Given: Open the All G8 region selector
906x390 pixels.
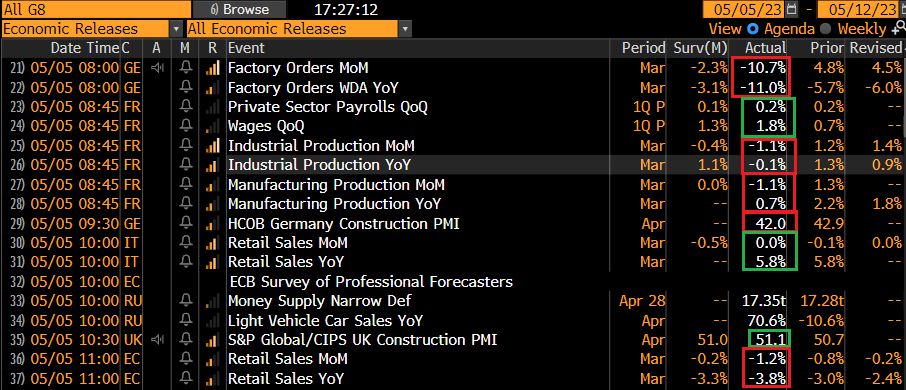Looking at the screenshot, I should tap(96, 9).
